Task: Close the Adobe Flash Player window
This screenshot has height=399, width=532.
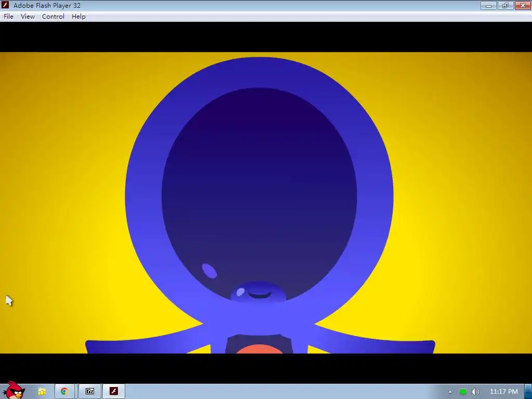Action: point(523,5)
